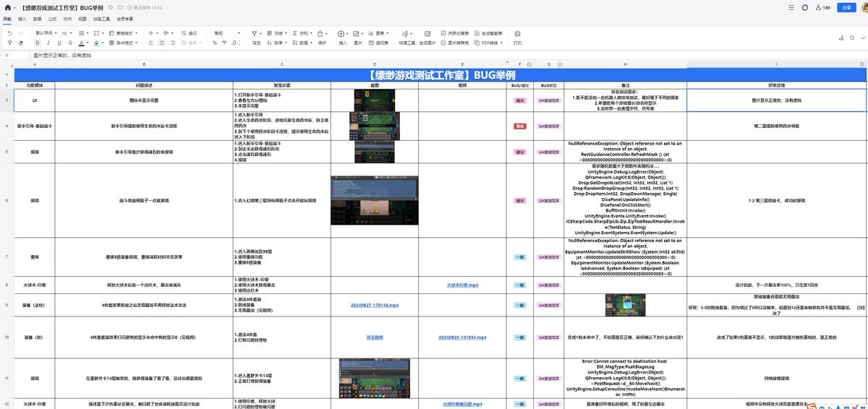The width and height of the screenshot is (868, 409).
Task: Click the blue 分享 button
Action: point(847,7)
